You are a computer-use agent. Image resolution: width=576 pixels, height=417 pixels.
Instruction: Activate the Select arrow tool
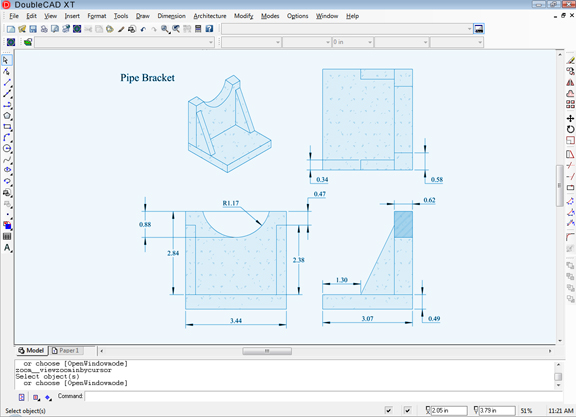pyautogui.click(x=7, y=60)
